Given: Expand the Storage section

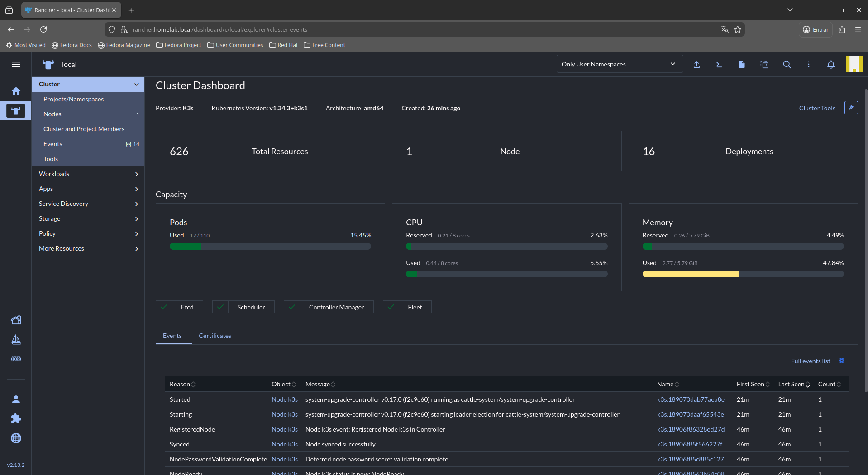Looking at the screenshot, I should point(88,218).
